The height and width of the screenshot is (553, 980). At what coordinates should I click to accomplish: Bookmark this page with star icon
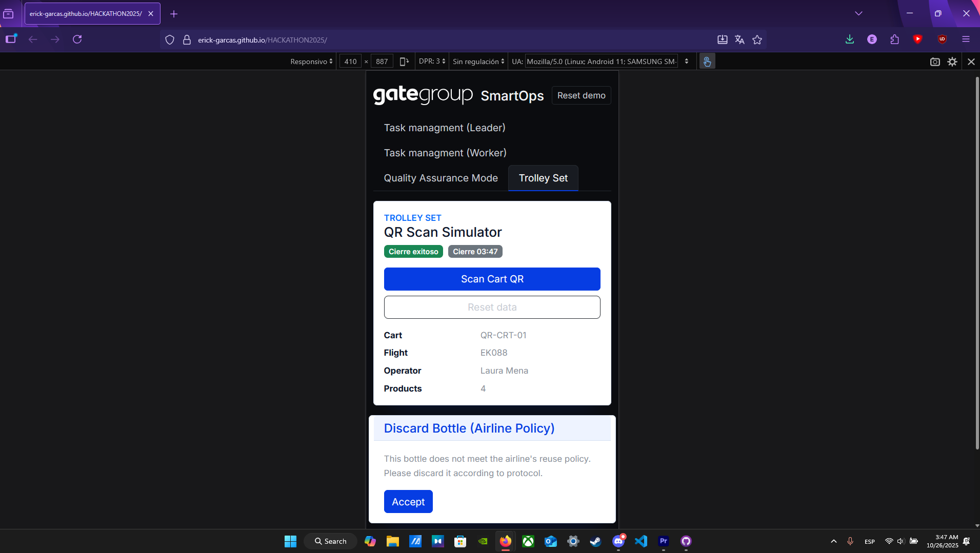[x=757, y=39]
